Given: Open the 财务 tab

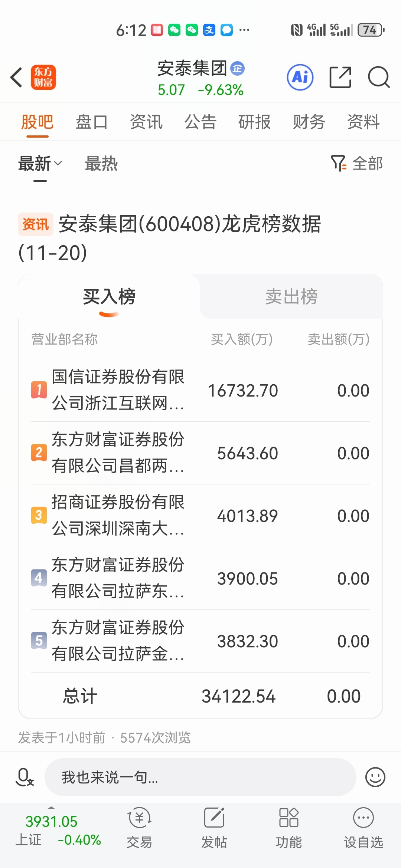Looking at the screenshot, I should tap(309, 122).
